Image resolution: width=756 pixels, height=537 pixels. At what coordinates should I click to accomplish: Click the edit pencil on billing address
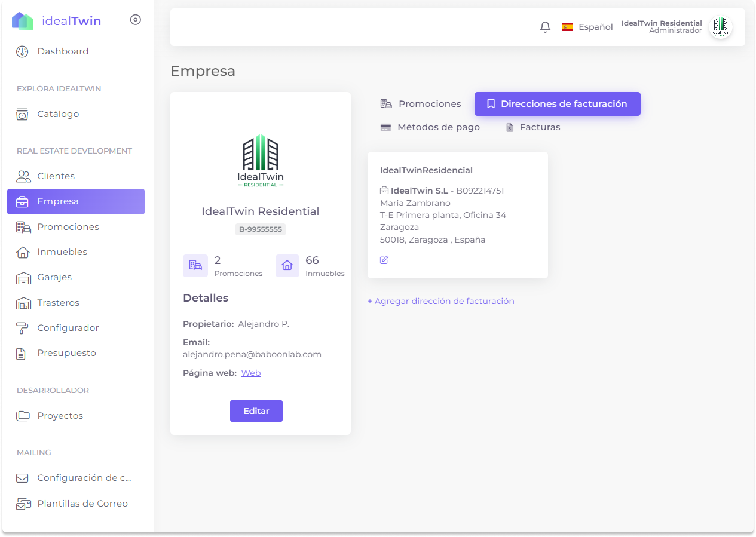click(384, 260)
